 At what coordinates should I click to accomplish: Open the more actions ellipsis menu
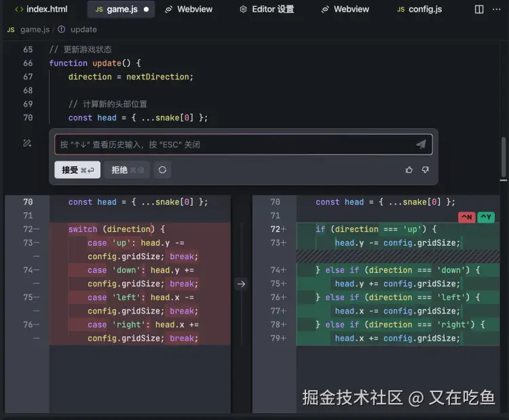(x=496, y=9)
